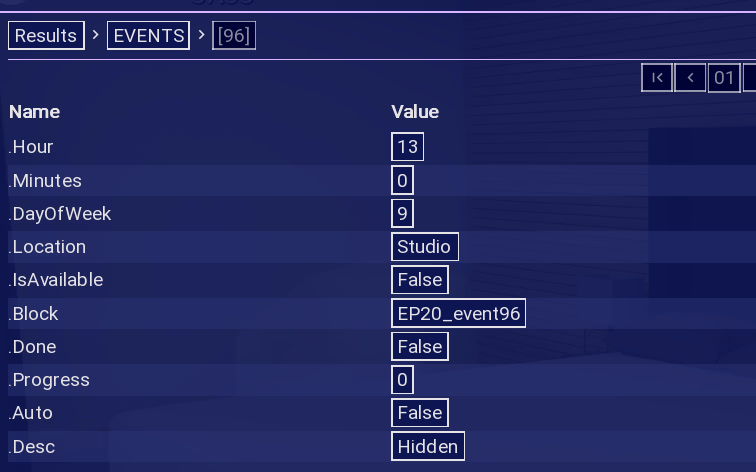Image resolution: width=756 pixels, height=472 pixels.
Task: Go back to Results breadcrumb
Action: [46, 36]
